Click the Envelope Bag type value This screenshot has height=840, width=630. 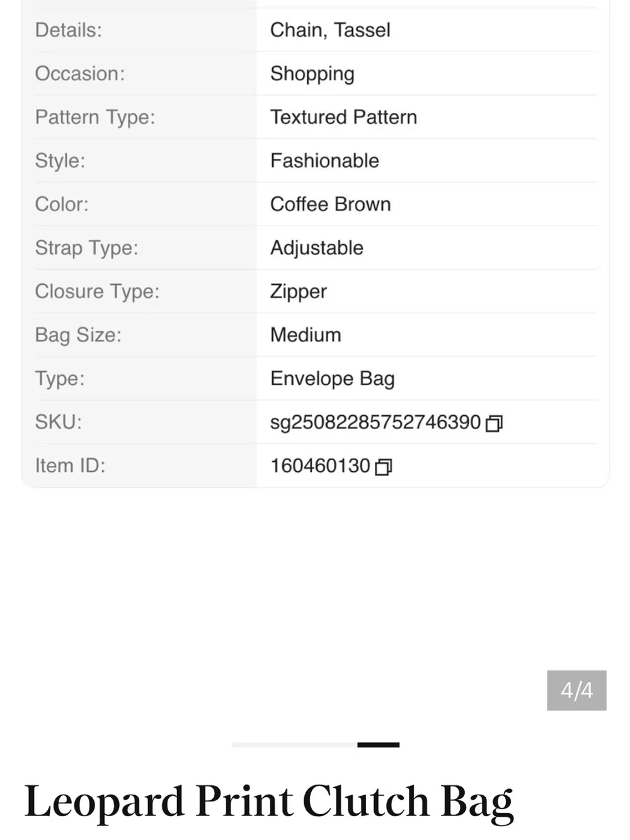(333, 379)
